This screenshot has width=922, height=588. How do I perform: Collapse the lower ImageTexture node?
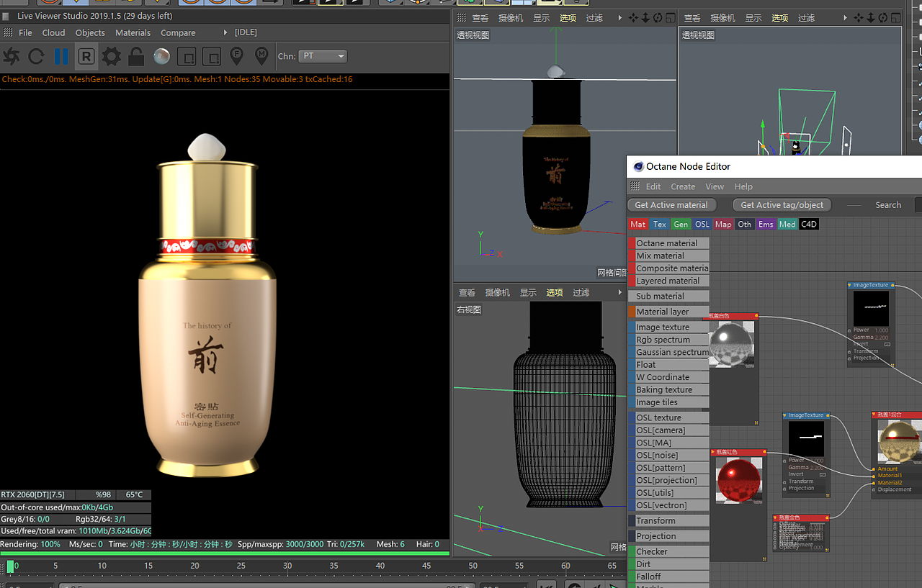(x=785, y=415)
